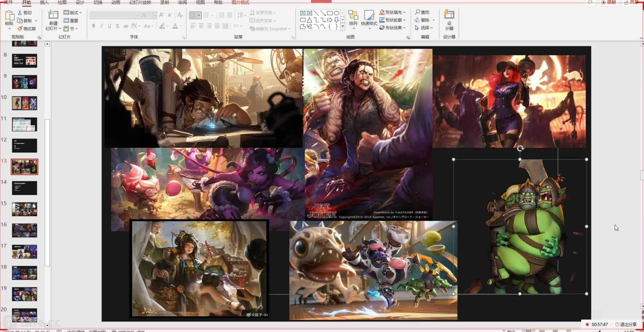Open the Slide Show (幻灯片放映) tab

[140, 2]
